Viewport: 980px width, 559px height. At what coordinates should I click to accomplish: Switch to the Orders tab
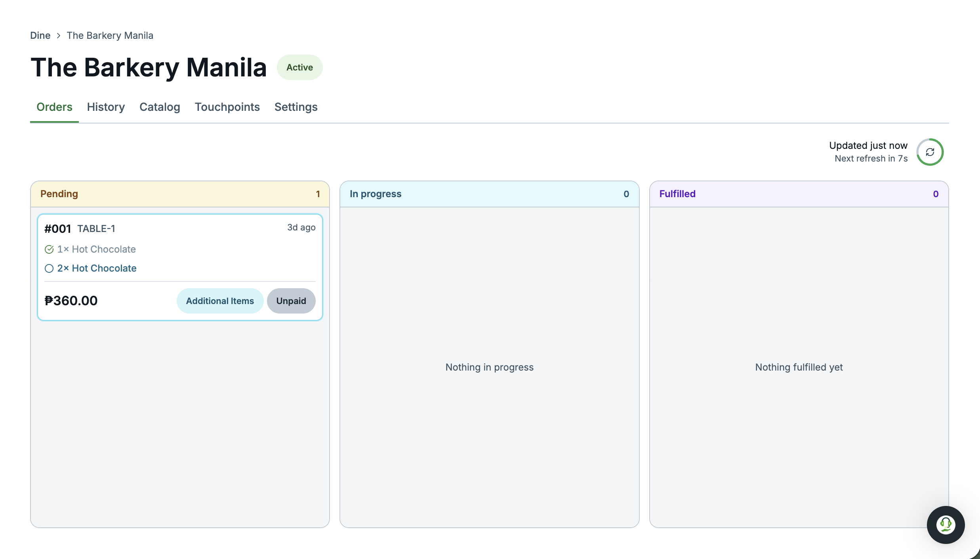(x=54, y=107)
